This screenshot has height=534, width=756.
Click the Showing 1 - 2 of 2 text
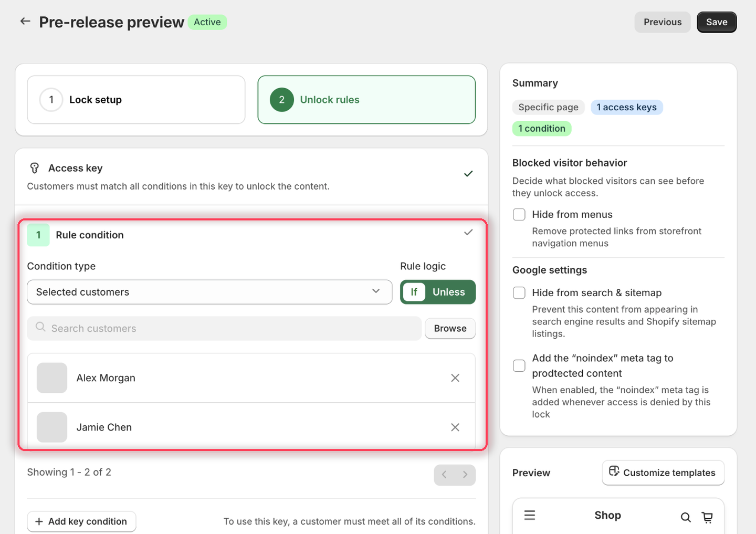click(69, 472)
